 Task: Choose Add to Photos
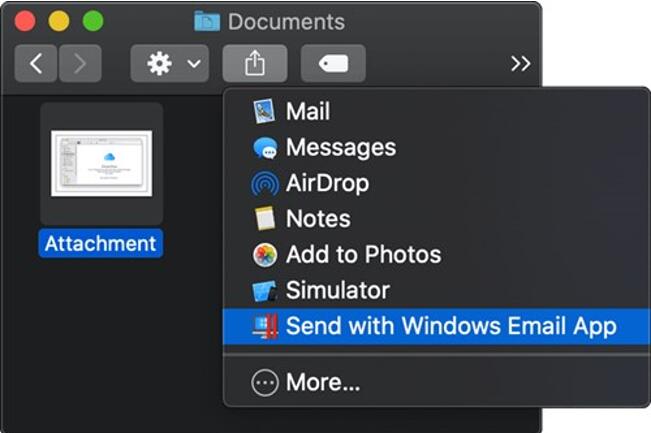[436, 254]
